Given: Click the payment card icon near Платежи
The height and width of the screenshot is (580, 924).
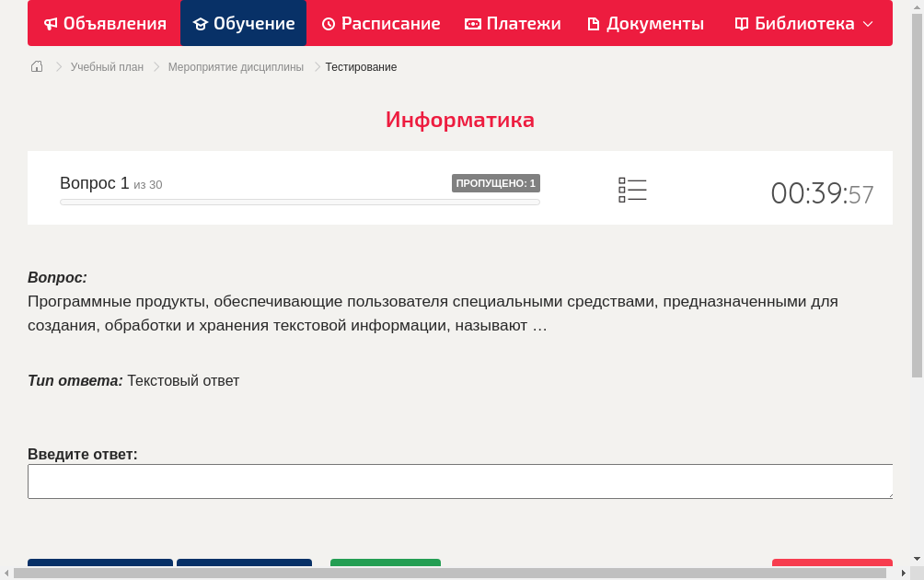Looking at the screenshot, I should coord(474,23).
